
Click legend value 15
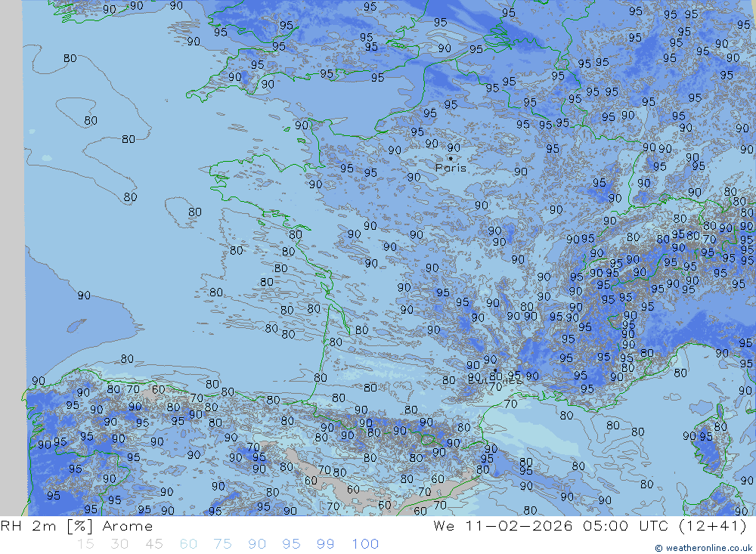(x=85, y=544)
